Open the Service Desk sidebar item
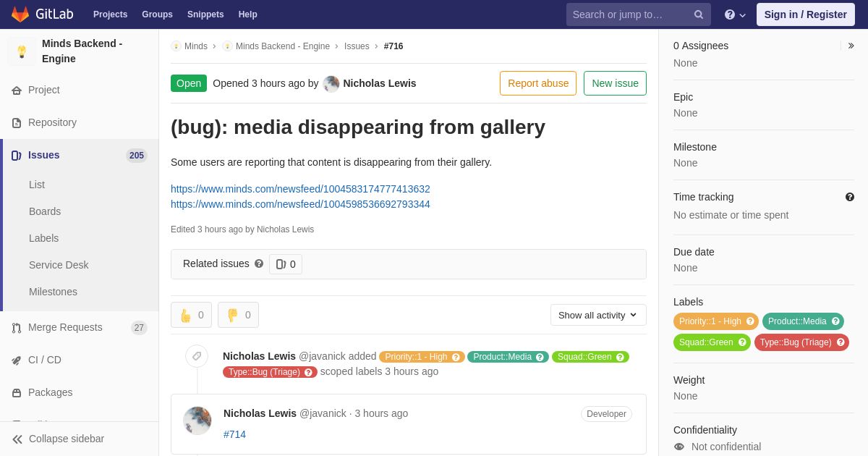 pos(59,265)
